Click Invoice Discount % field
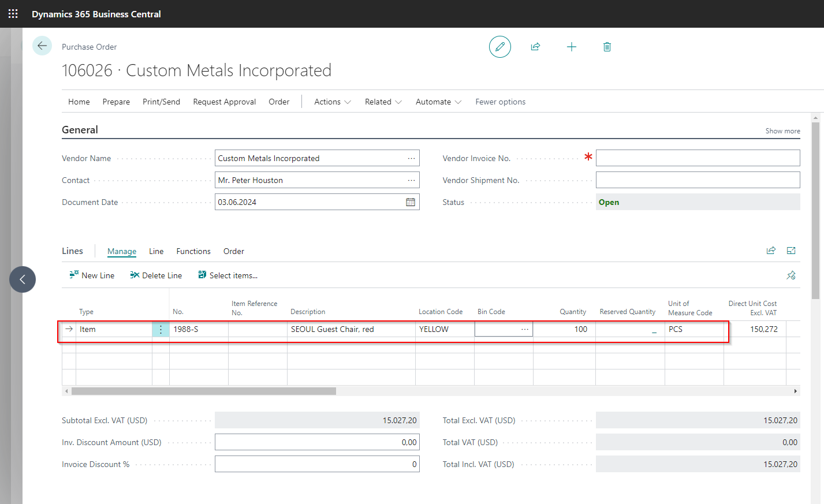This screenshot has height=504, width=824. click(317, 464)
